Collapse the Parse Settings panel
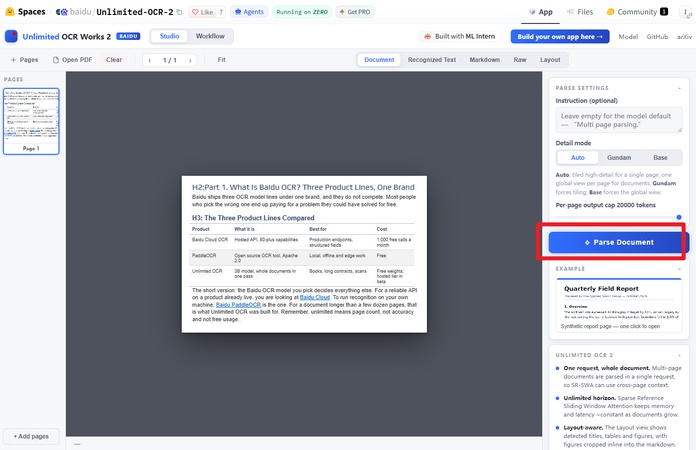The image size is (696, 450). 679,88
